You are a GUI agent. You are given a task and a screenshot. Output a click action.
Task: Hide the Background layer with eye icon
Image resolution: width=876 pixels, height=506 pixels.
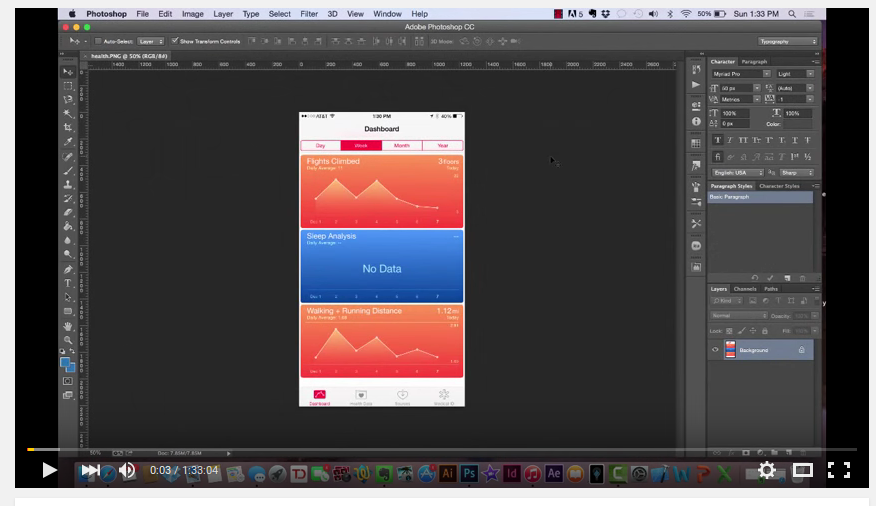point(715,350)
